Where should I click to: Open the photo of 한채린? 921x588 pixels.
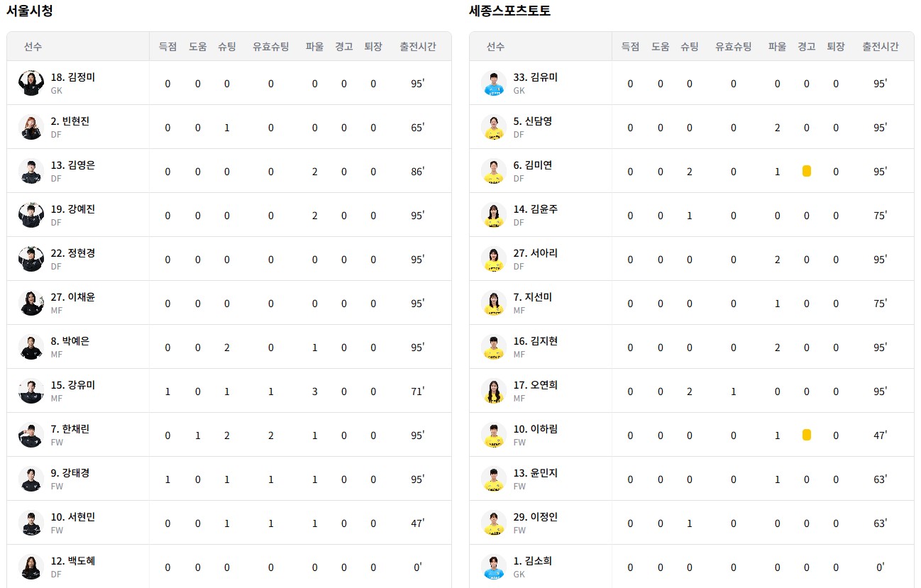coord(31,435)
